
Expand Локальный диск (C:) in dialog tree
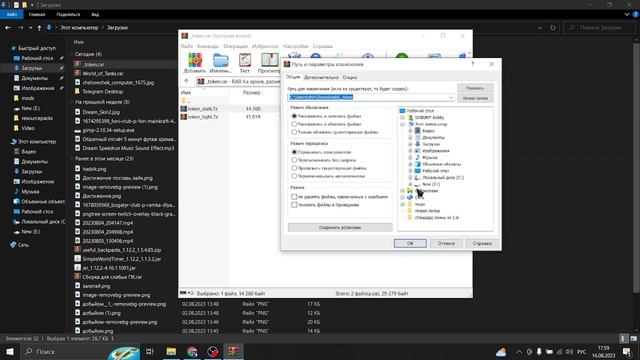coord(410,178)
